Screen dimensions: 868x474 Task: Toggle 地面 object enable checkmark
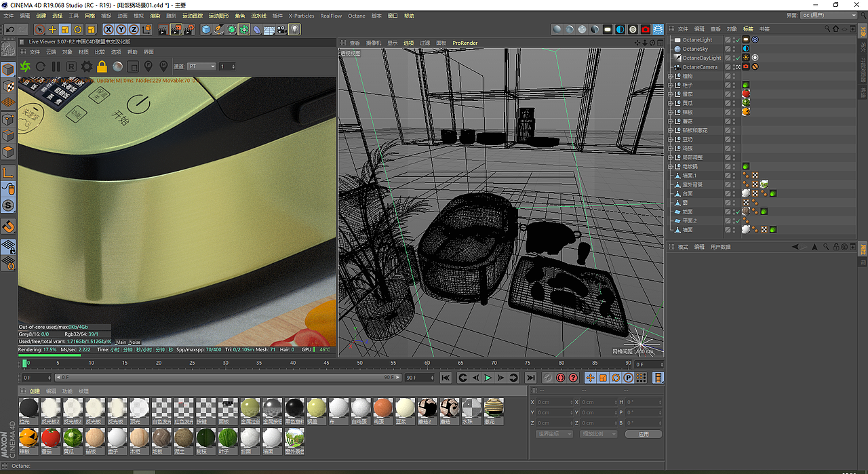(x=737, y=212)
